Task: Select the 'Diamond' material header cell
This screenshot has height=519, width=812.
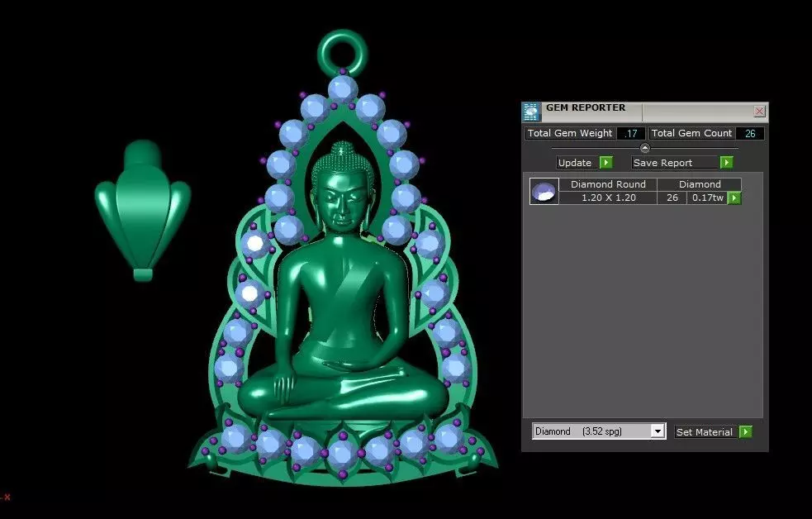Action: pyautogui.click(x=700, y=184)
